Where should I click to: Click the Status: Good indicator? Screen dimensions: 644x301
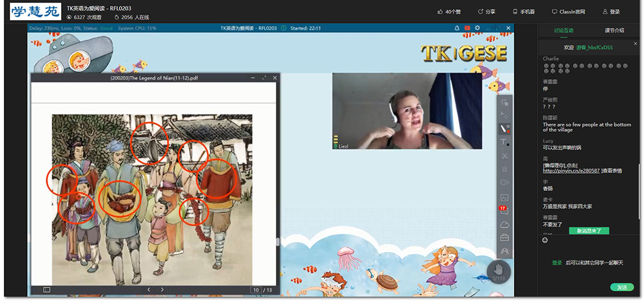97,28
